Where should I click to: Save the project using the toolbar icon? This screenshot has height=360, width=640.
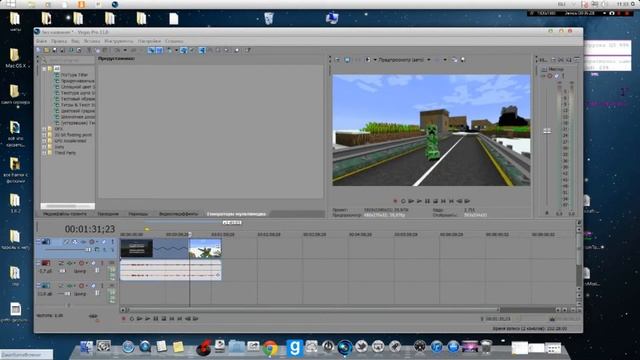tap(54, 50)
